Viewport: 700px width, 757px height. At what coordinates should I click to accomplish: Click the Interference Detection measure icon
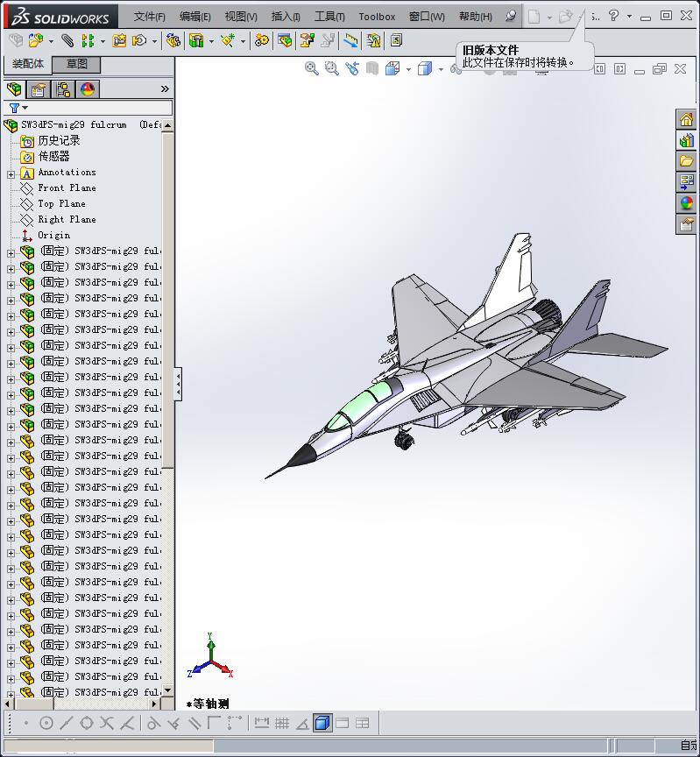coord(350,40)
